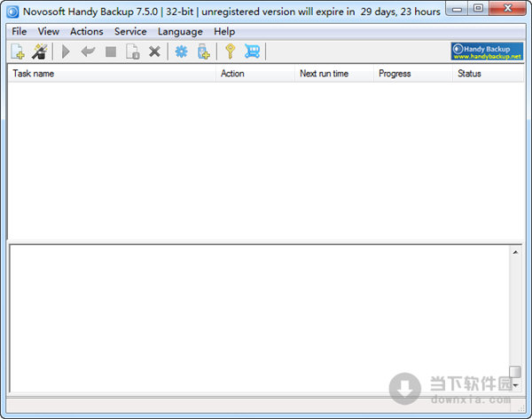Run task with the play arrow icon
Viewport: 532px width, 419px height.
[66, 51]
